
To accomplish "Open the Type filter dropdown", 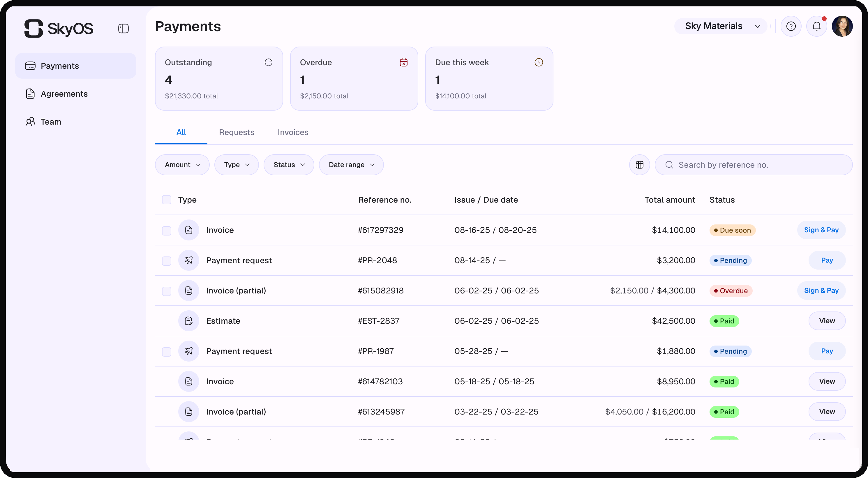I will 237,165.
